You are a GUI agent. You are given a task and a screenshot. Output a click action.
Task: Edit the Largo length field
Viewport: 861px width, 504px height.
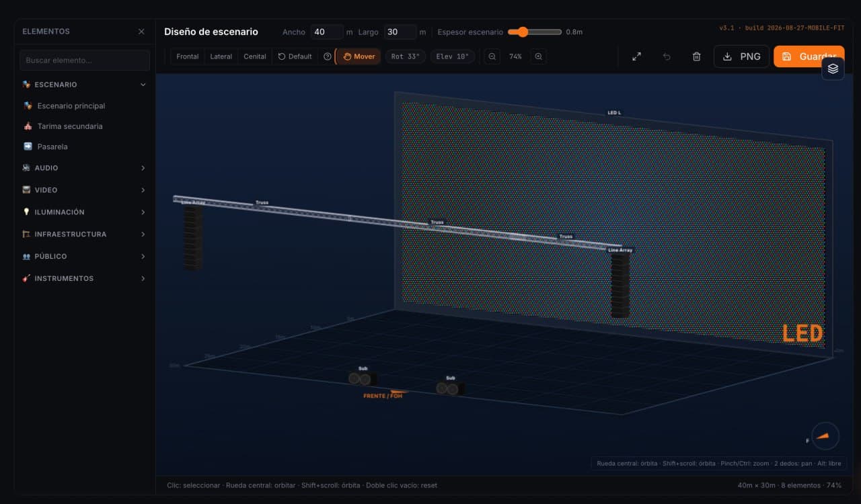click(400, 32)
